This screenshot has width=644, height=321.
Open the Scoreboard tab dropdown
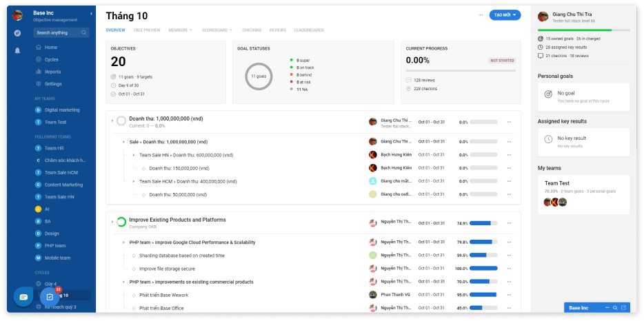click(x=217, y=30)
